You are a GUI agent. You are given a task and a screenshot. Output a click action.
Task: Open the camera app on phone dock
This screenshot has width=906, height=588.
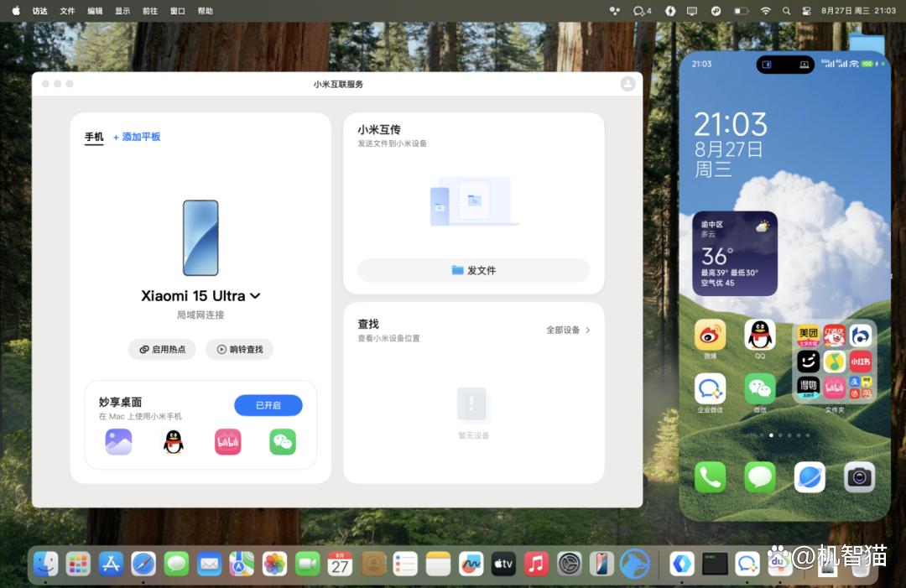(x=859, y=477)
